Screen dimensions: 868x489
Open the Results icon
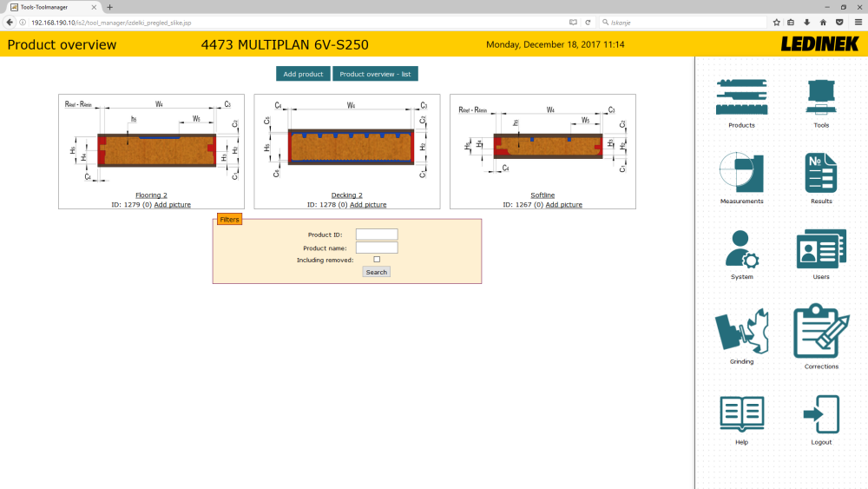tap(821, 172)
